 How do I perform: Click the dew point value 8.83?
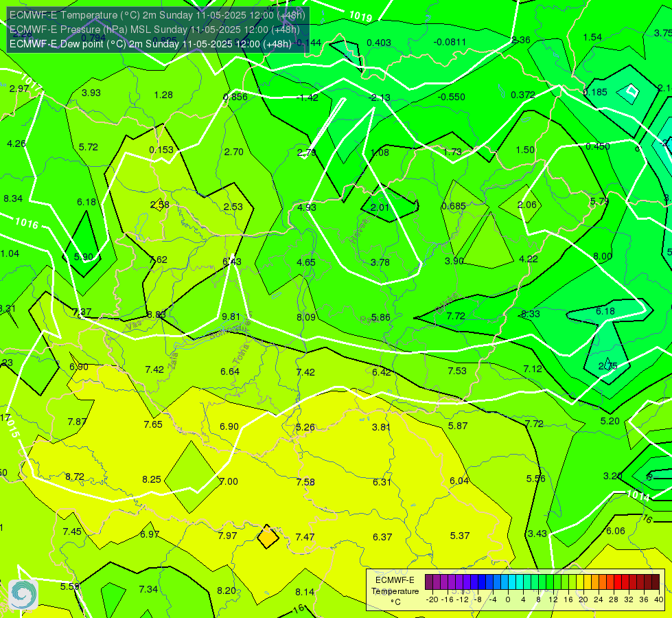click(156, 314)
